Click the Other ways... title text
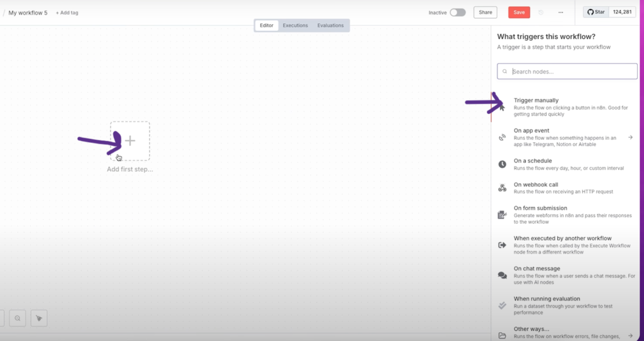644x341 pixels. coord(531,328)
